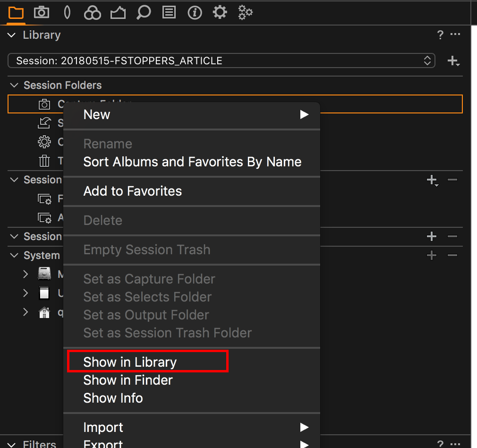Collapse the System Folders section chevron
Image resolution: width=477 pixels, height=448 pixels.
(x=14, y=255)
